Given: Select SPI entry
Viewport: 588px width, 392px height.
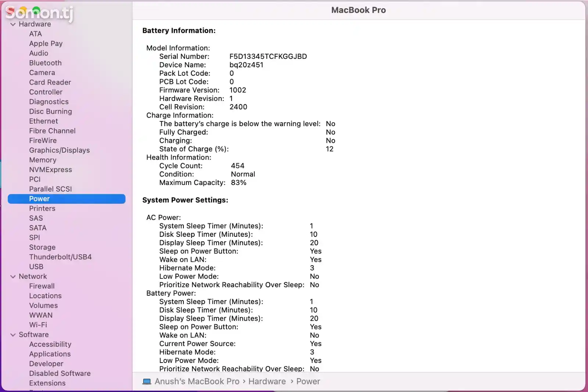Looking at the screenshot, I should (35, 238).
